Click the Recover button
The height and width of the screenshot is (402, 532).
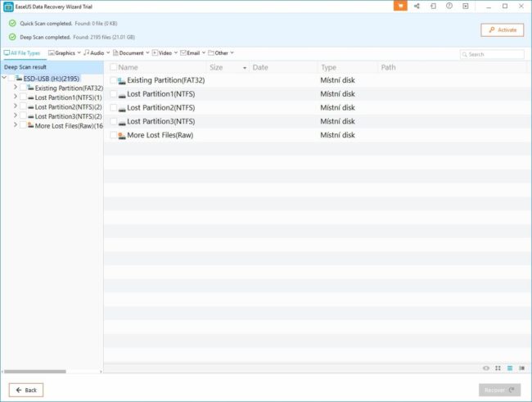pyautogui.click(x=499, y=390)
